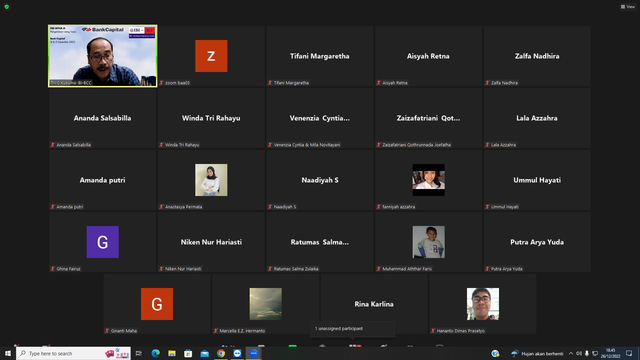This screenshot has height=360, width=640.
Task: Click the orange Z avatar tile
Action: pos(211,56)
